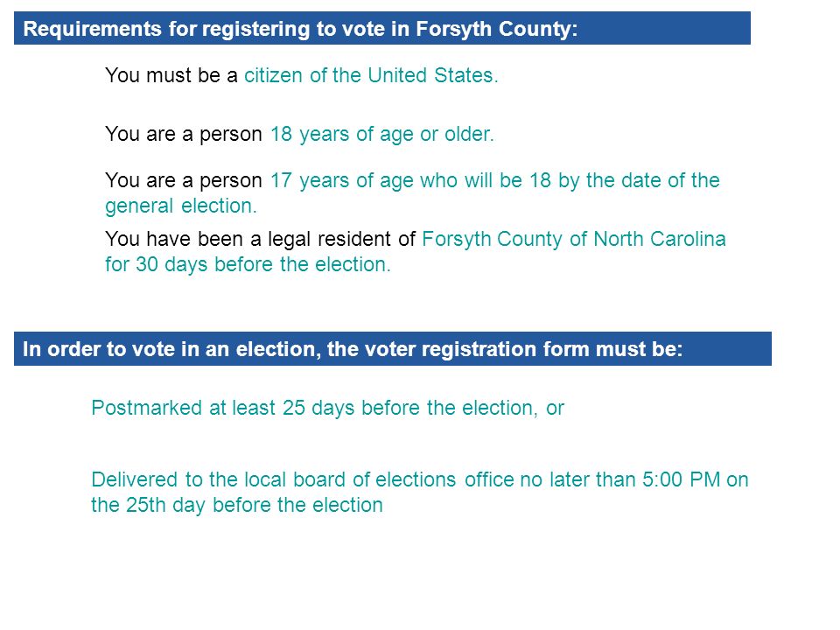The image size is (840, 630).
Task: Click the word 'Postmarked'
Action: pyautogui.click(x=146, y=409)
